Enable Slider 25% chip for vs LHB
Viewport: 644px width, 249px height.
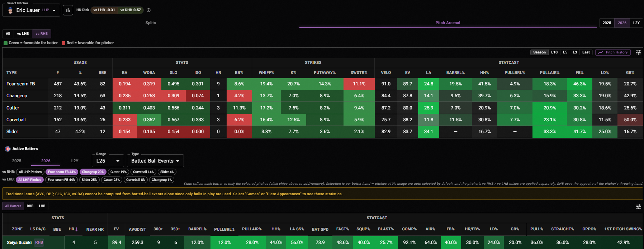89,180
